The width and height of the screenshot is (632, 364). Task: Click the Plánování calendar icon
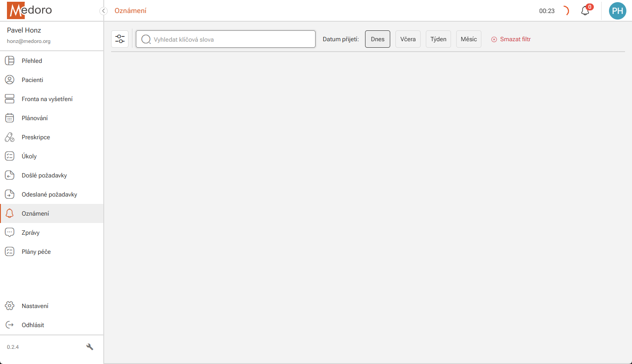10,118
